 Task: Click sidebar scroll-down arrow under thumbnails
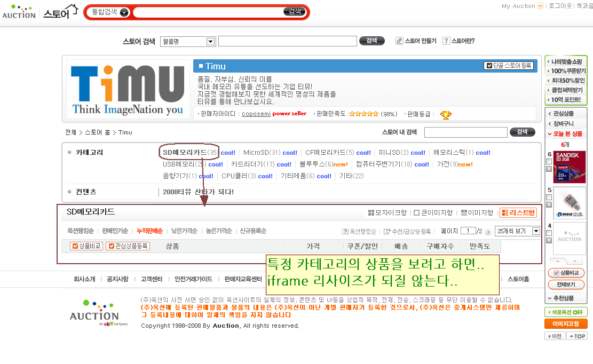pyautogui.click(x=574, y=261)
